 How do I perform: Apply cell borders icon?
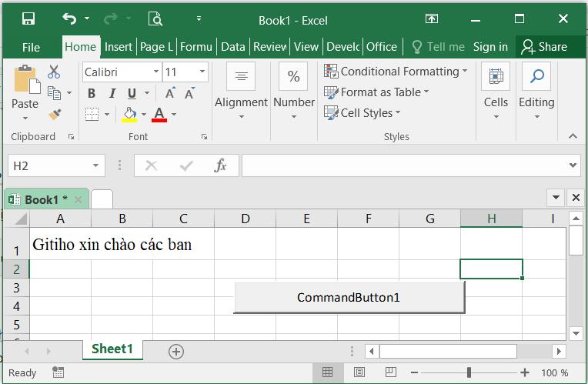(92, 115)
